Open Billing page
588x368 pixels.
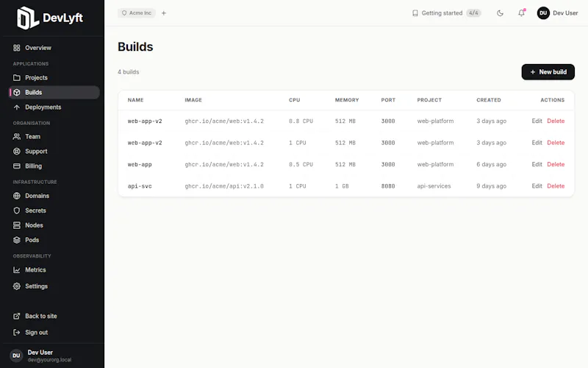coord(54,166)
